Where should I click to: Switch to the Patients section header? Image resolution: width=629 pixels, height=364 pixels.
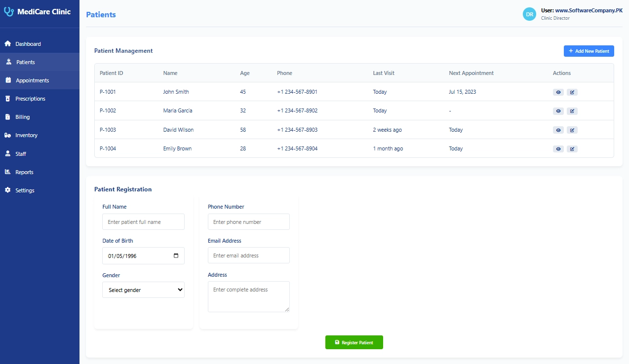click(101, 14)
